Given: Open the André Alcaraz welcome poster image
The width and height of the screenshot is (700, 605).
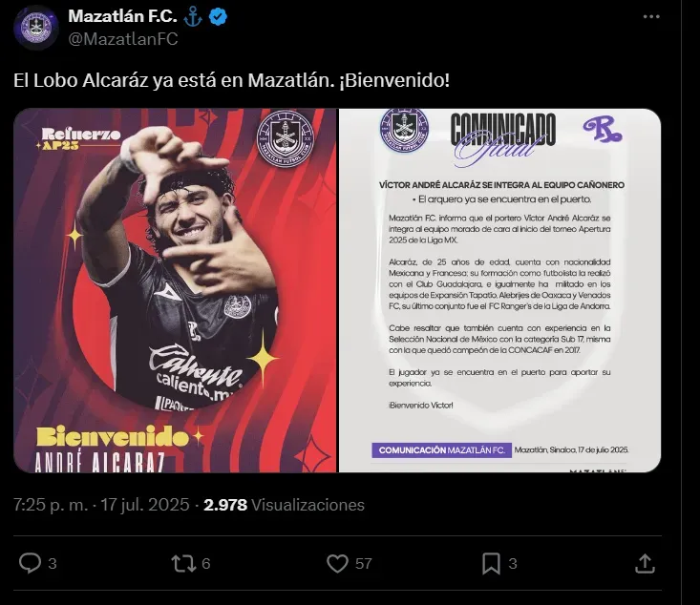Looking at the screenshot, I should 175,290.
